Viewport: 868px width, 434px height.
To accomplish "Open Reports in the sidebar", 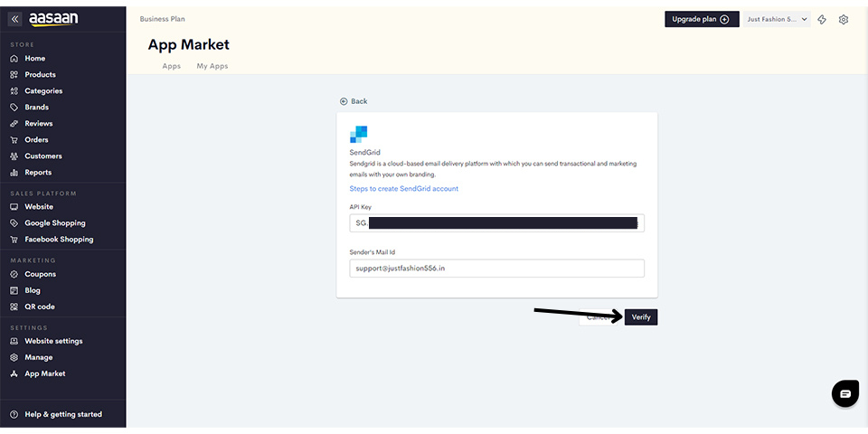I will [38, 173].
